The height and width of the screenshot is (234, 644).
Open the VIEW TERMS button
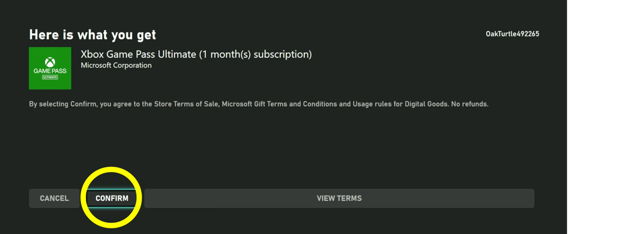339,198
